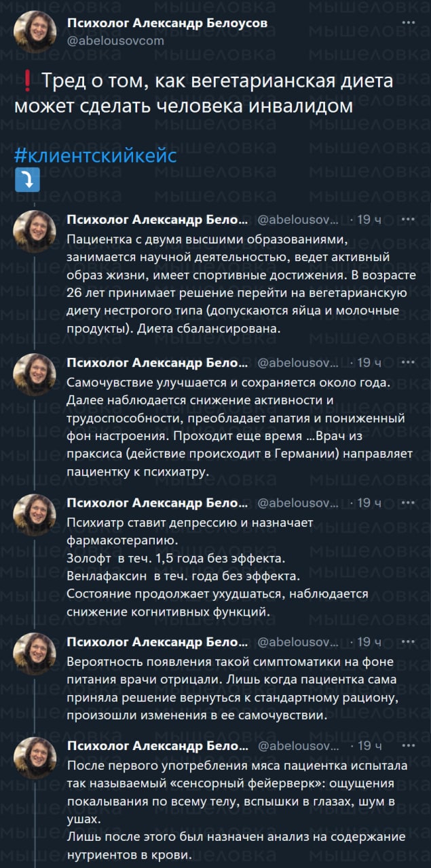Select the avatar beside the tweet starting 'Психиатр ставит депрессию'
The width and height of the screenshot is (431, 868).
click(35, 513)
